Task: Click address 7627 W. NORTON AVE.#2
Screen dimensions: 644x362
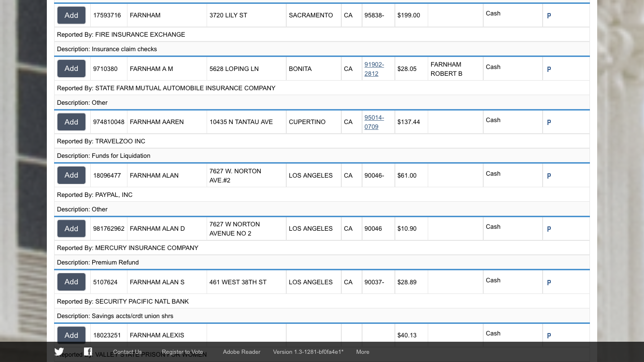Action: click(x=235, y=176)
